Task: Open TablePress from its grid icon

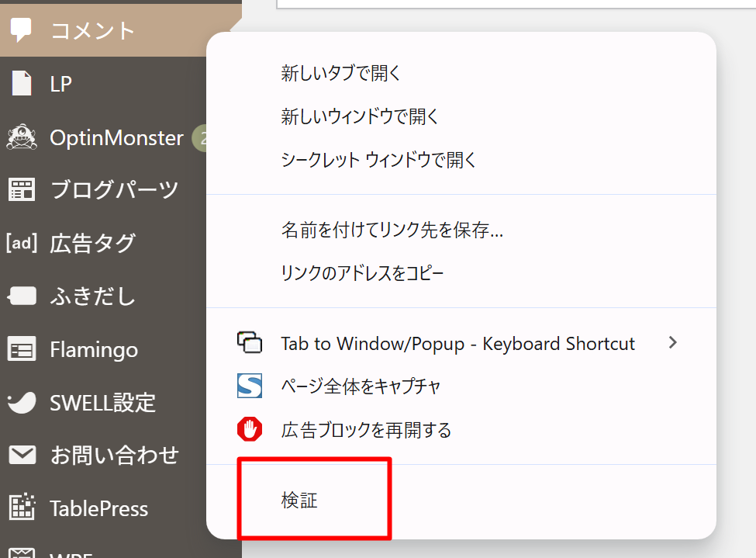Action: 22,508
